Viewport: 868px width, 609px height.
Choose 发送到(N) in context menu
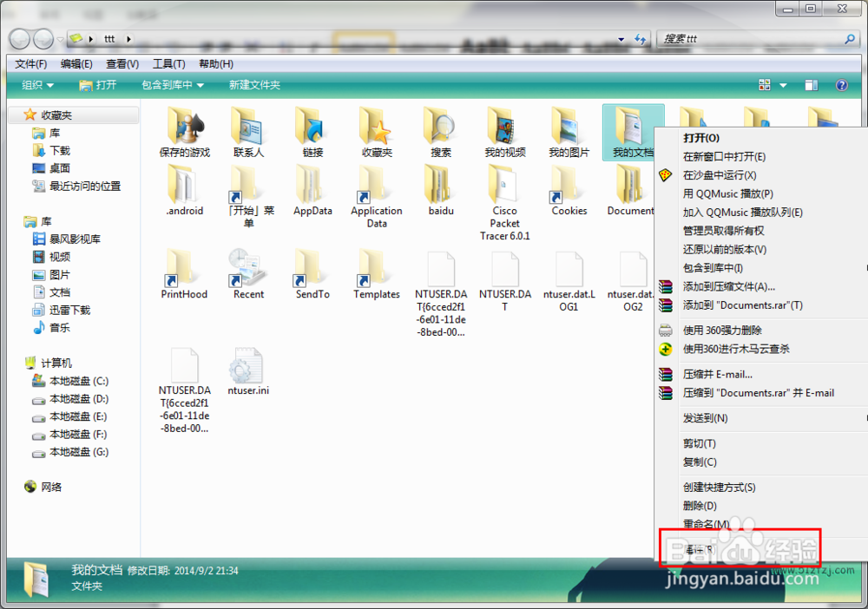click(x=761, y=418)
